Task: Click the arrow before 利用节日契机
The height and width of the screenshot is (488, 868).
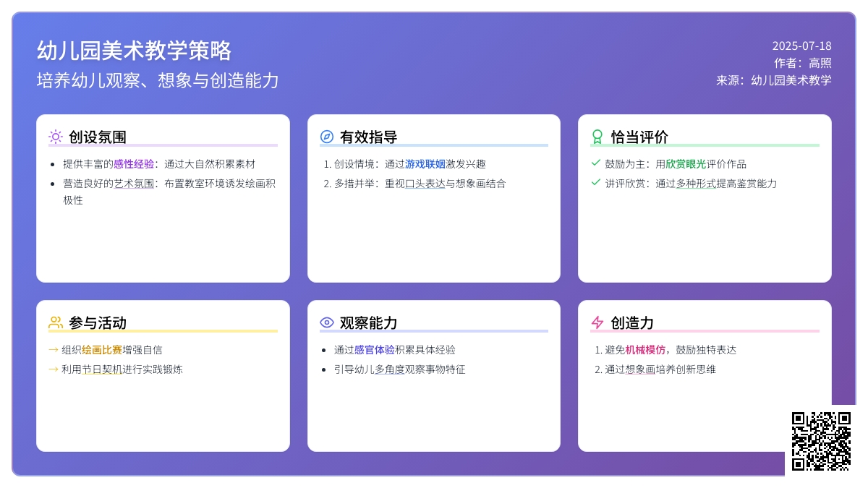Action: (x=54, y=369)
